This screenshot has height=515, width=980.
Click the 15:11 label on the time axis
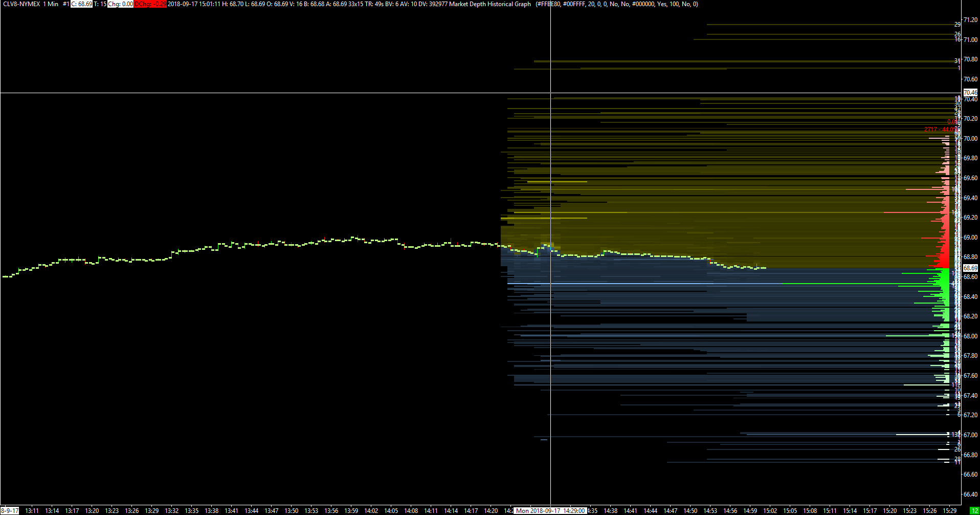830,511
